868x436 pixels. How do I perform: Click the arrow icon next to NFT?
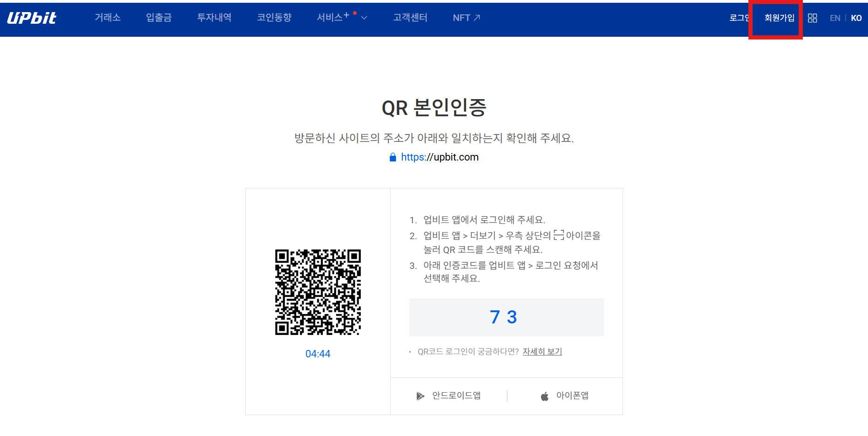(x=477, y=18)
